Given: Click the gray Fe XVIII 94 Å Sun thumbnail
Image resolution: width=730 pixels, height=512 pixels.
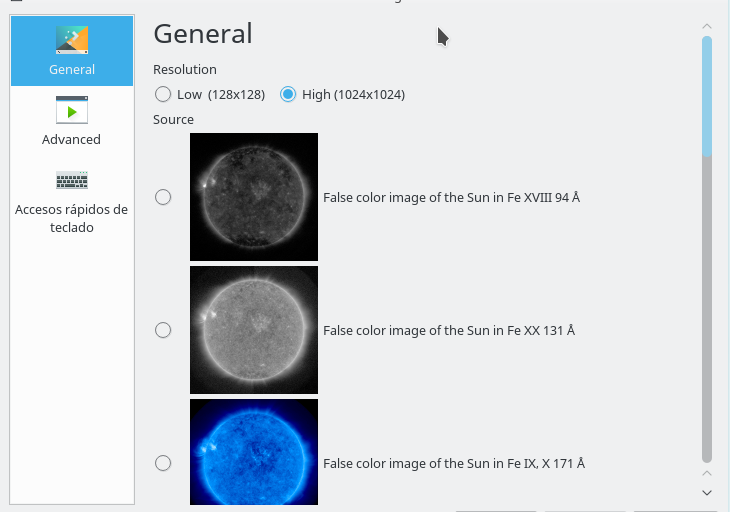Looking at the screenshot, I should 254,197.
